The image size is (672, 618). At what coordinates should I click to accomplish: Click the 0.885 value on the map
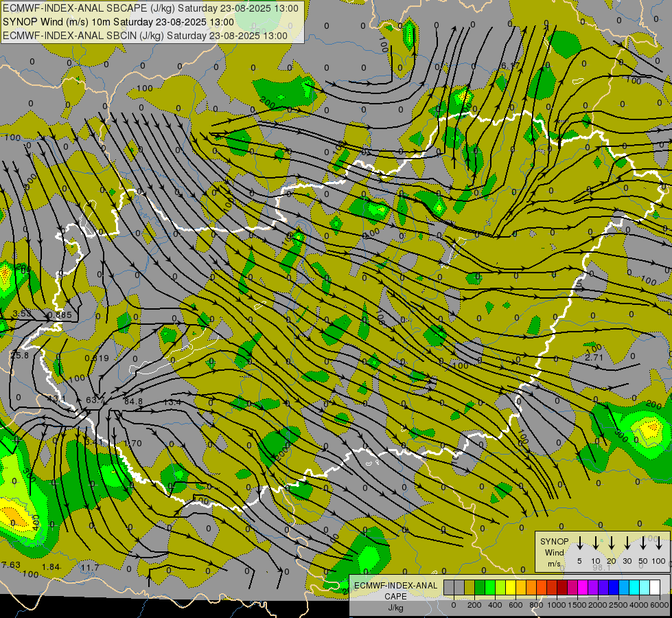(x=60, y=315)
